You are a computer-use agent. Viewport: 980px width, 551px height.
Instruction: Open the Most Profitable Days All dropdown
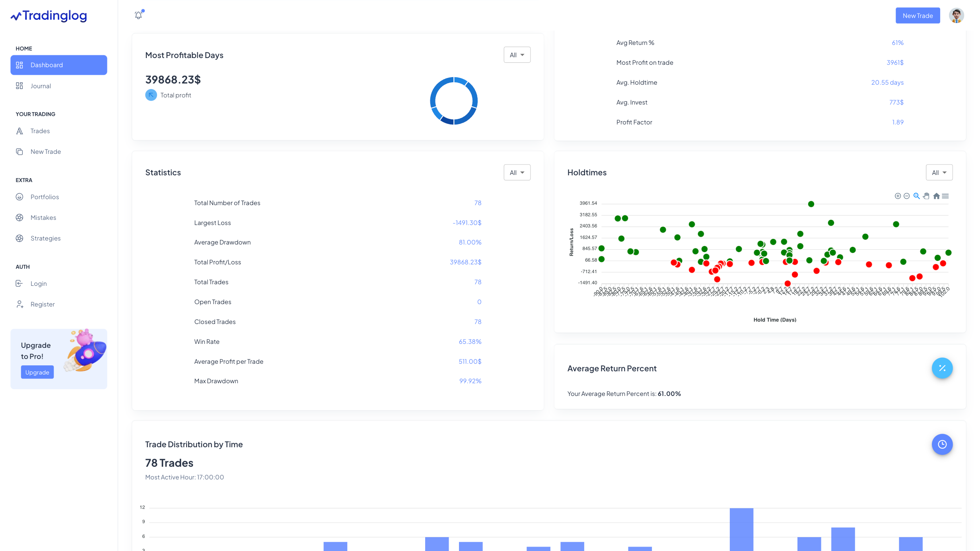click(517, 55)
